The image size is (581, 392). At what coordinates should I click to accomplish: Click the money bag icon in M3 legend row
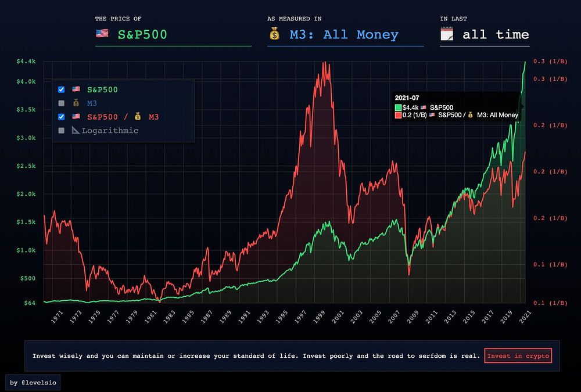[x=76, y=103]
